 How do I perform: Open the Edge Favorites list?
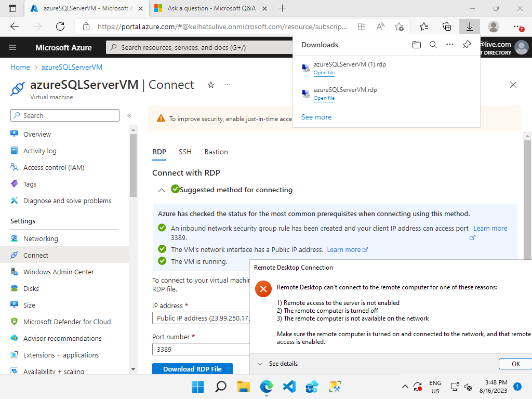424,26
